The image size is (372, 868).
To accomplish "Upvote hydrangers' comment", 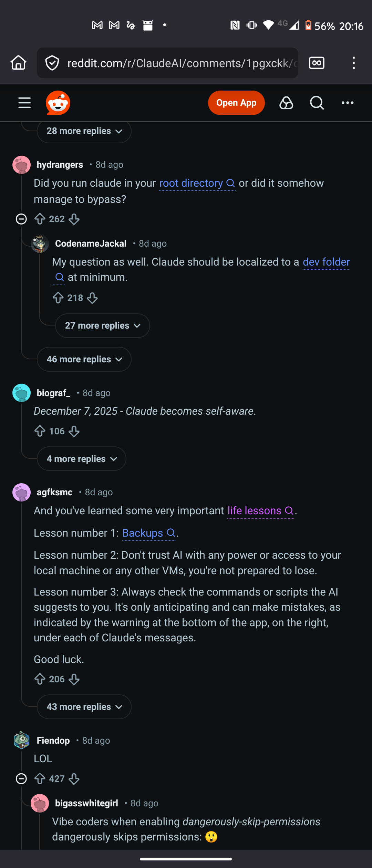I will click(40, 219).
